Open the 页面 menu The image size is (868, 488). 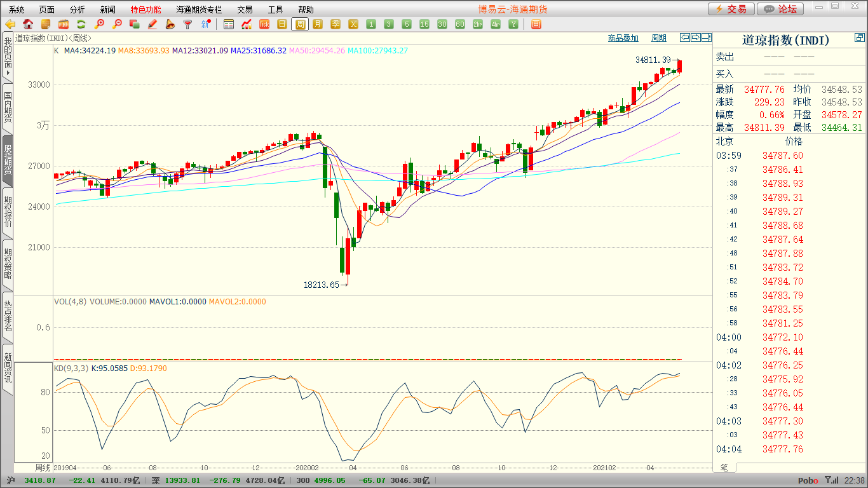(47, 10)
